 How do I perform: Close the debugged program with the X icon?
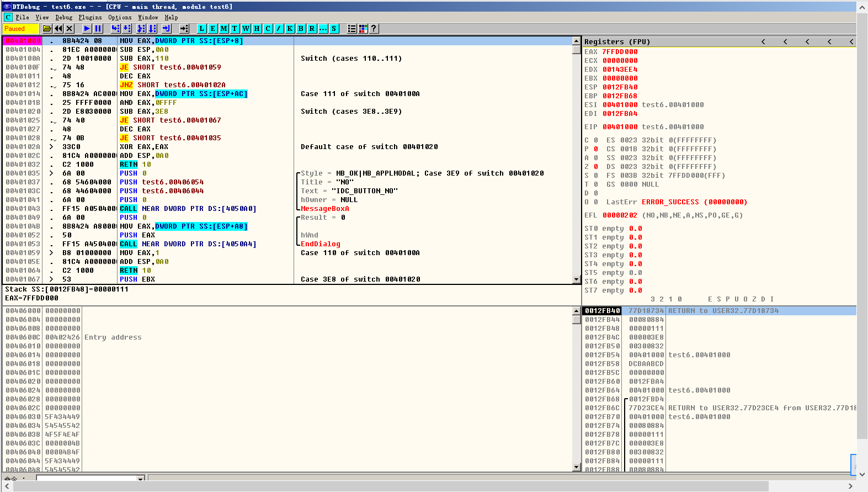click(x=69, y=29)
